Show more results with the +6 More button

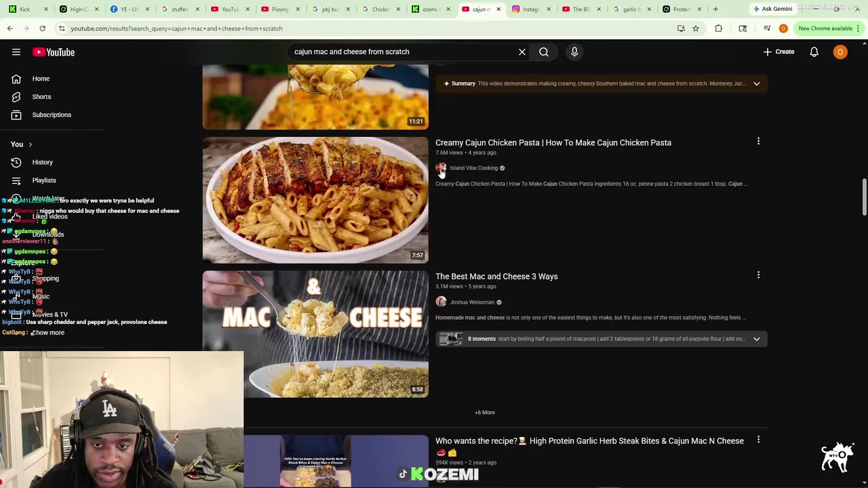coord(485,412)
